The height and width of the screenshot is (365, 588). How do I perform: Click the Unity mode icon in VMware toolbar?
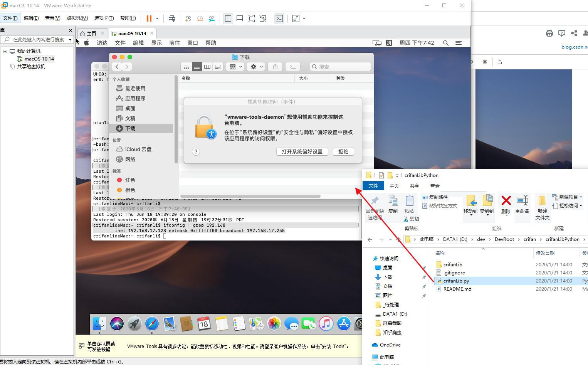263,18
